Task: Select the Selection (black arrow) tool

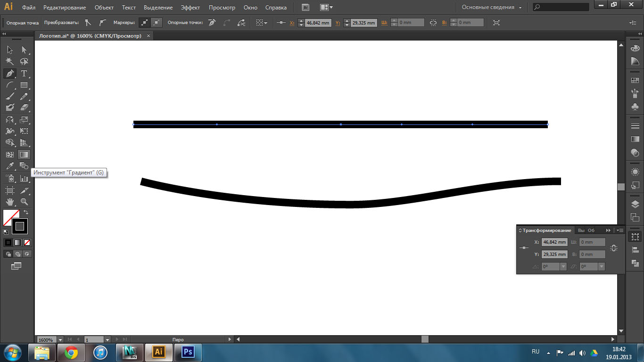Action: pyautogui.click(x=10, y=50)
